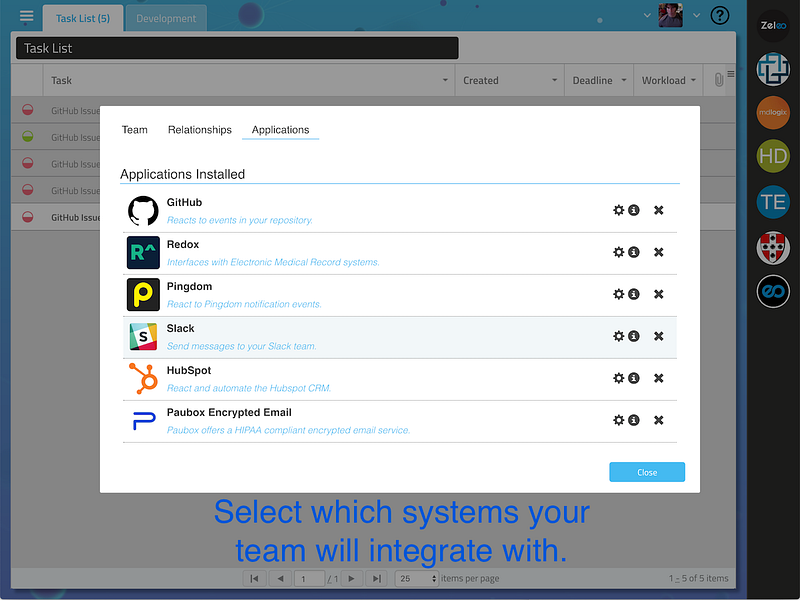Open the items per page dropdown
The width and height of the screenshot is (800, 600).
tap(417, 579)
